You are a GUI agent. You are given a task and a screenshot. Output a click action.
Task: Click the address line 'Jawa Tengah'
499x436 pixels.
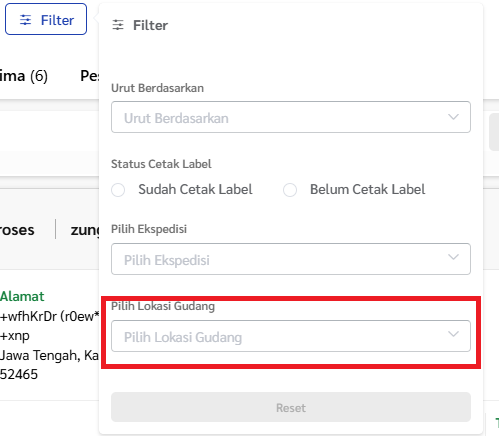[x=40, y=355]
